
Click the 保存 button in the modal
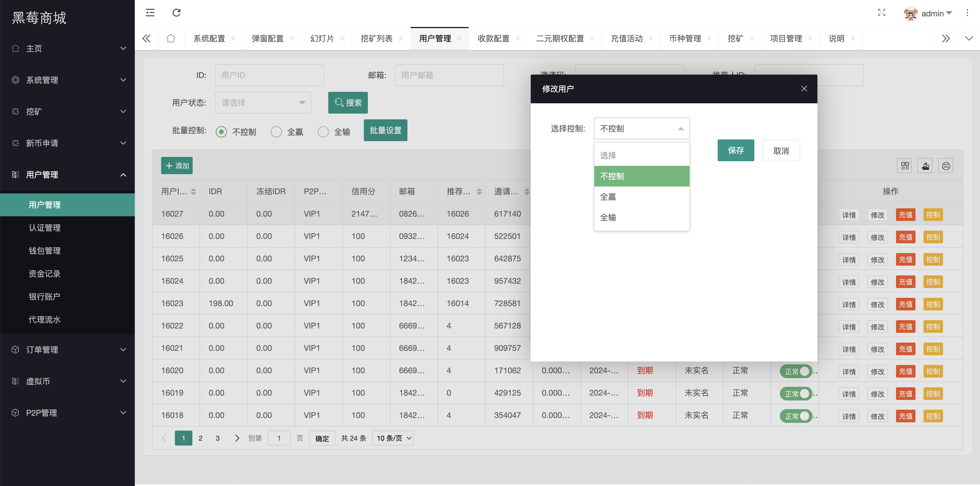pos(735,150)
